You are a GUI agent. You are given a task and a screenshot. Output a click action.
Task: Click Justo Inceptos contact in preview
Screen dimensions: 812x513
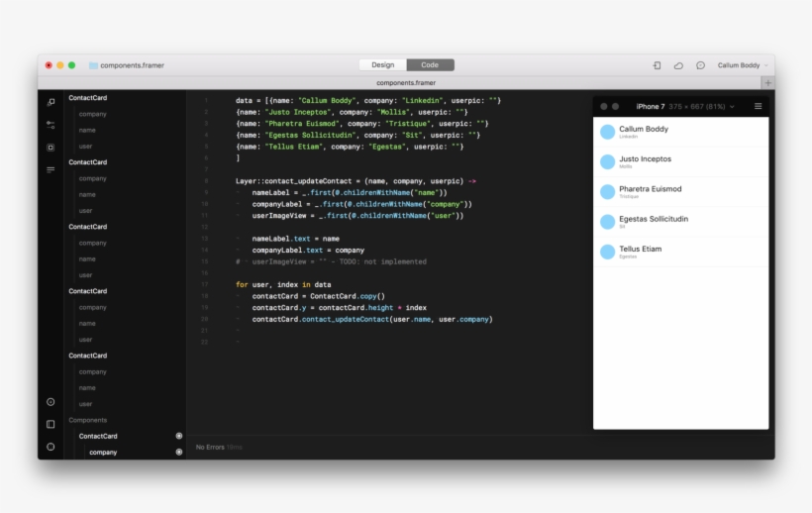pyautogui.click(x=645, y=159)
